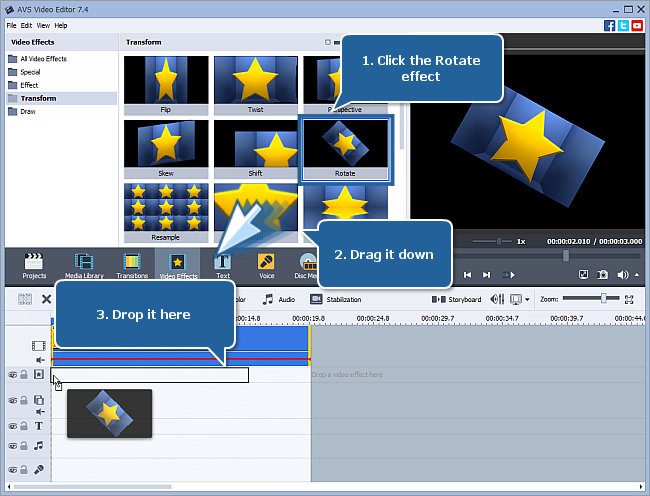Open the Help menu
The height and width of the screenshot is (496, 650).
61,25
